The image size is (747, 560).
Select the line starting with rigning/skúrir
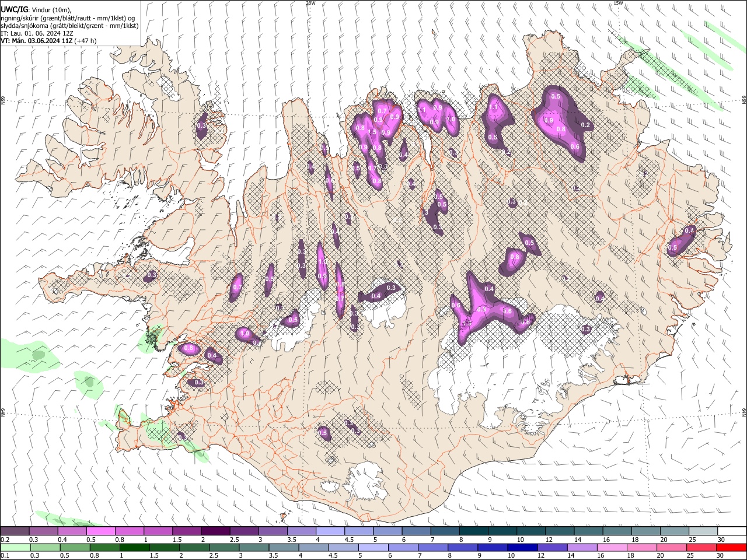coord(68,17)
